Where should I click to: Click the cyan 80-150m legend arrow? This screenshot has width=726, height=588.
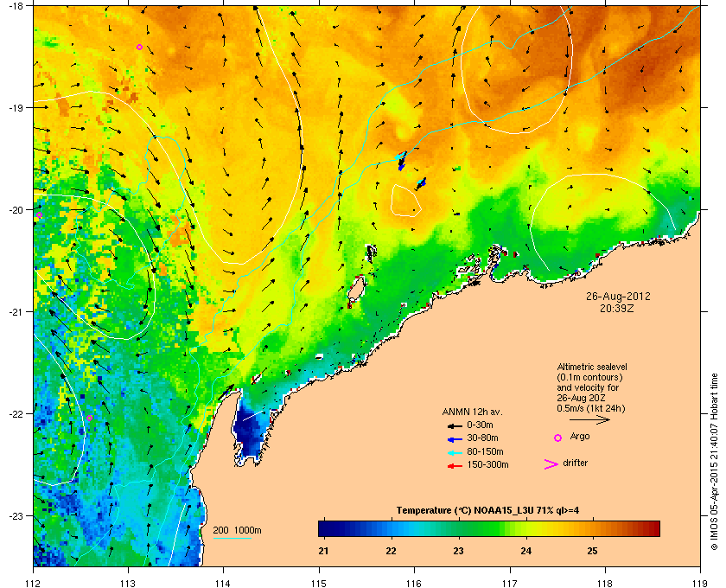455,452
